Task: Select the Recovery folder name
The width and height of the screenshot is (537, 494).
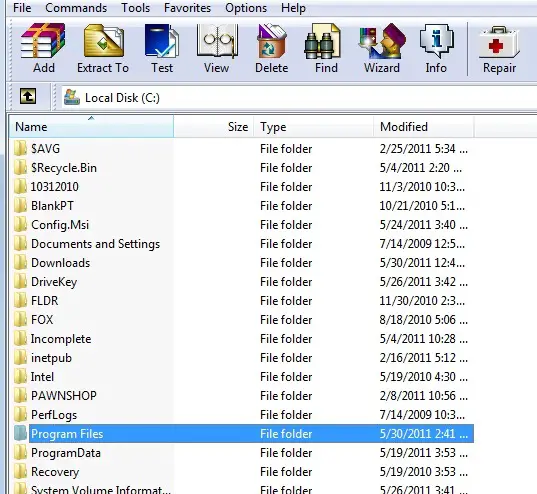Action: tap(55, 472)
